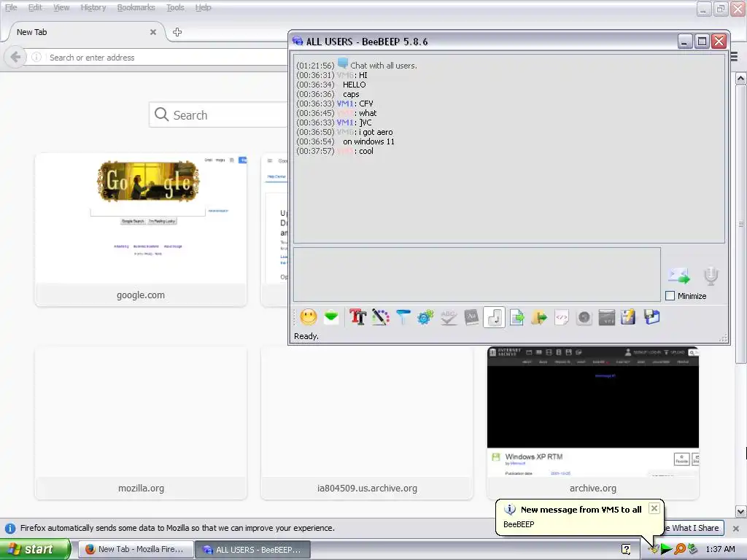Screen dimensions: 747x560
Task: Click the What I Share button
Action: pyautogui.click(x=694, y=528)
